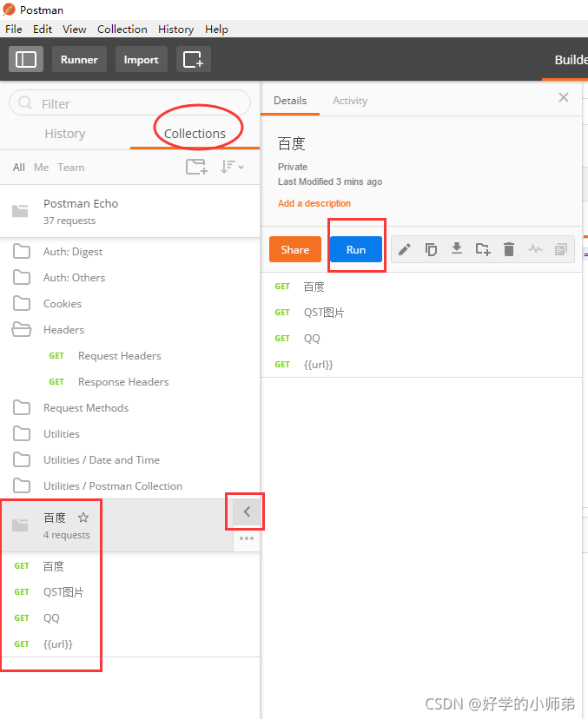Duplicate the collection icon

[431, 249]
